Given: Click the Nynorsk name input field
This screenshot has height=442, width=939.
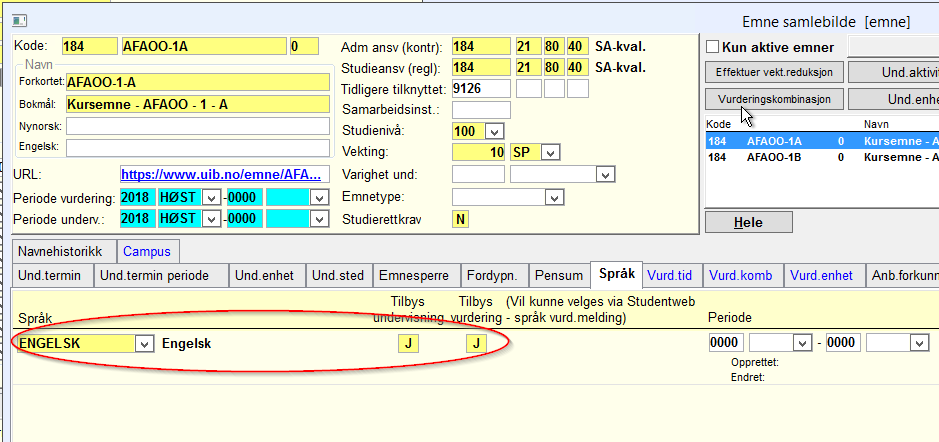Looking at the screenshot, I should point(197,126).
